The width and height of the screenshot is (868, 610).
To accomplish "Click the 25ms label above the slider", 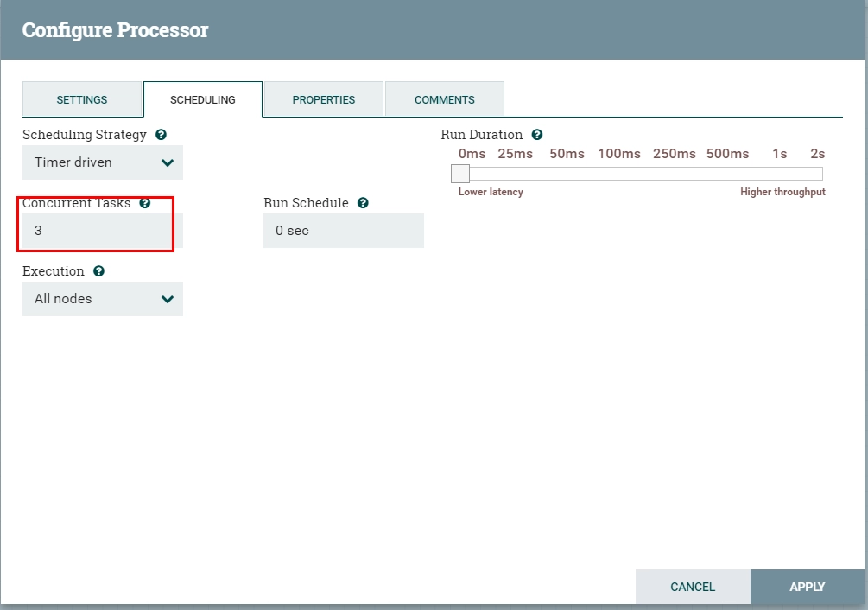I will (515, 154).
